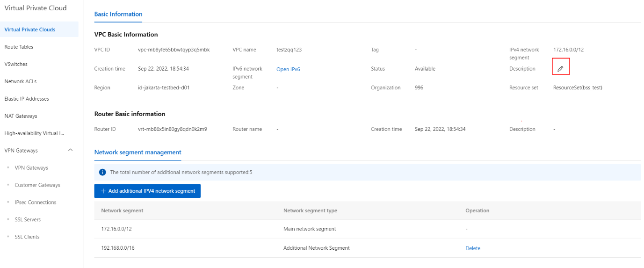This screenshot has width=644, height=268.
Task: Click the Open IPv6 link
Action: (288, 69)
